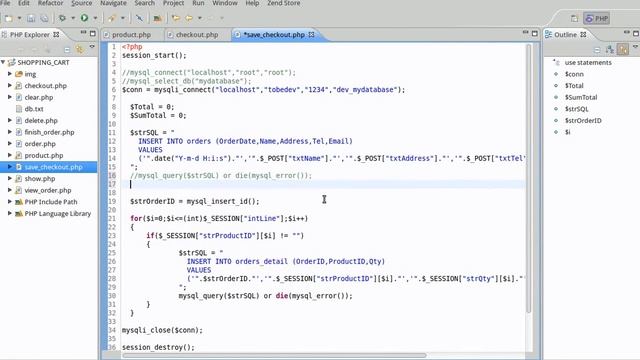Switch to the checkout.php editor tab
Viewport: 640px width, 360px height.
(196, 35)
